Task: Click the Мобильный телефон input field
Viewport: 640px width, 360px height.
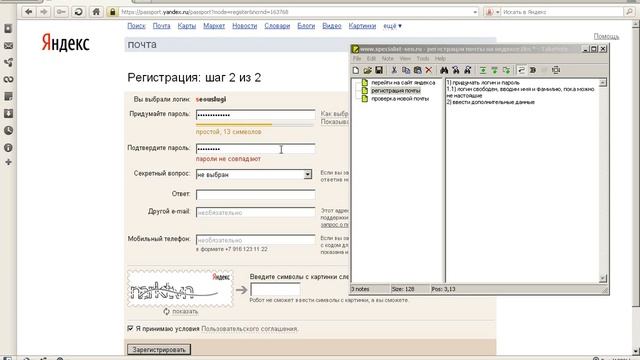Action: click(256, 240)
